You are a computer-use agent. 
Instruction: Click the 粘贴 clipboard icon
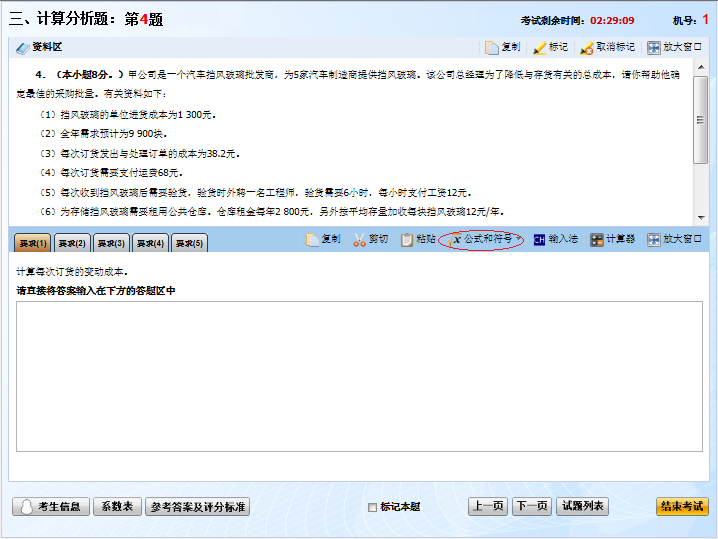[x=407, y=240]
